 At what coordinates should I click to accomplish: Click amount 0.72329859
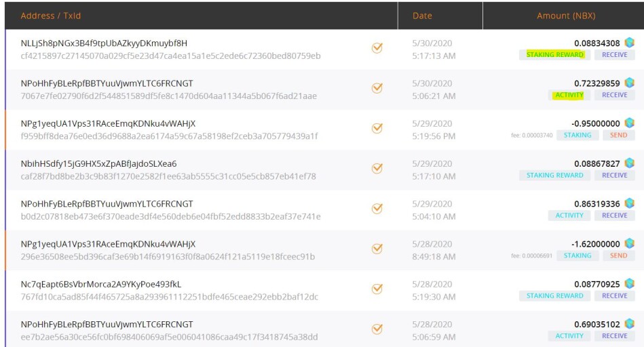tap(596, 83)
